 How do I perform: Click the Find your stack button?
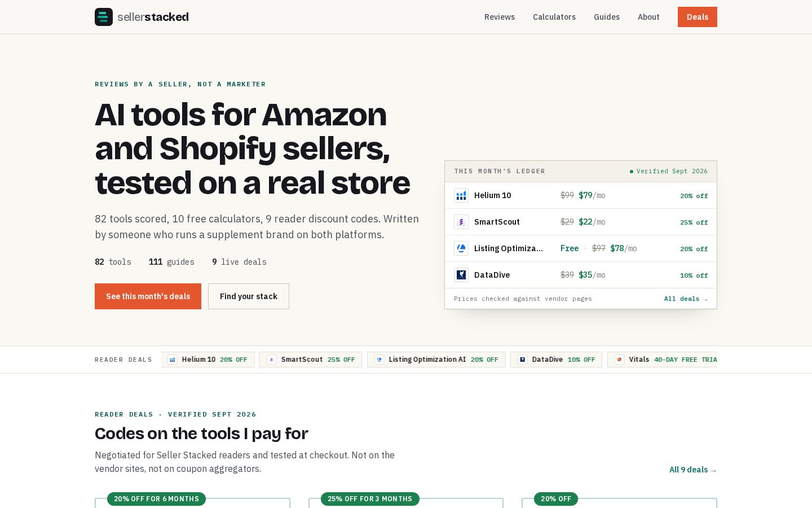pos(249,296)
